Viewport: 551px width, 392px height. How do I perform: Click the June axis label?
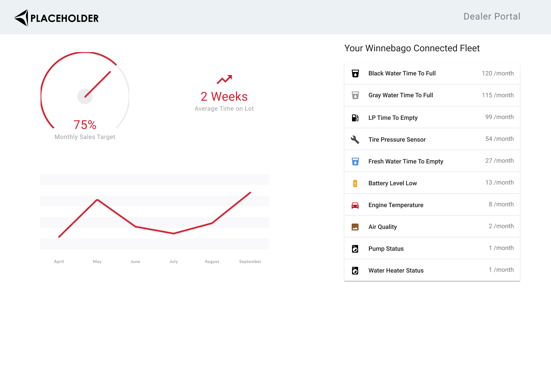(x=135, y=261)
